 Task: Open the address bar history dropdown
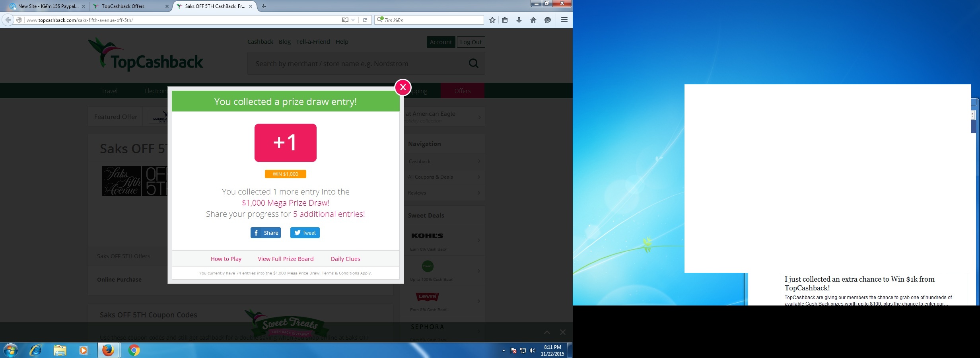(x=353, y=20)
